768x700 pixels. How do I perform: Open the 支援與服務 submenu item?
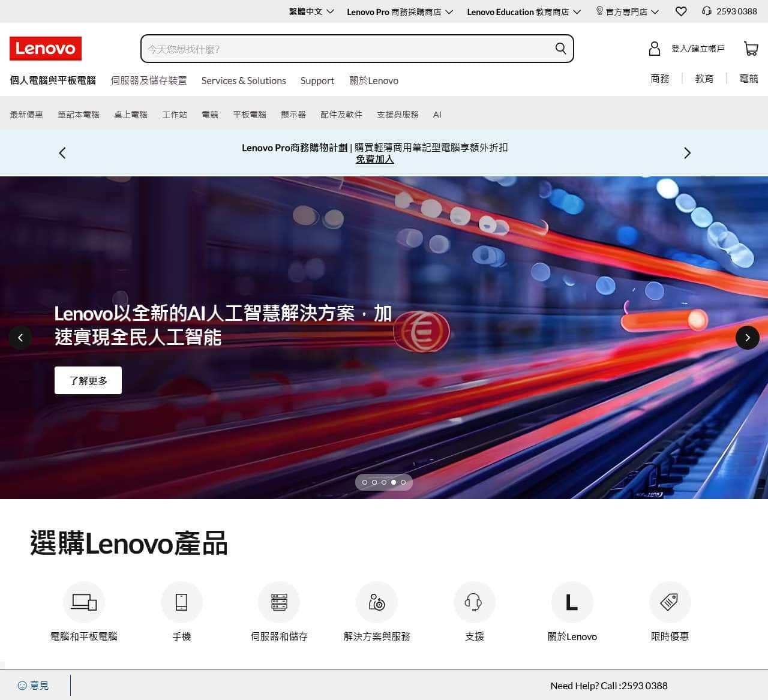[398, 115]
